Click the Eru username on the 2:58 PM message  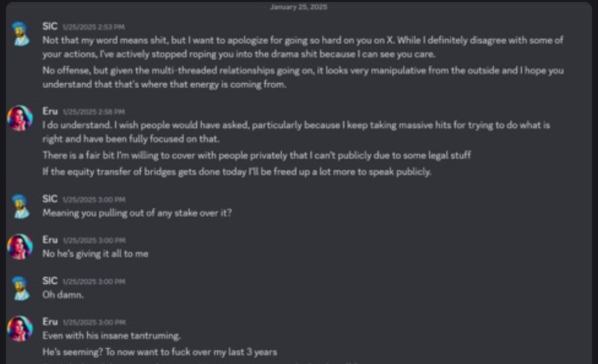click(50, 112)
